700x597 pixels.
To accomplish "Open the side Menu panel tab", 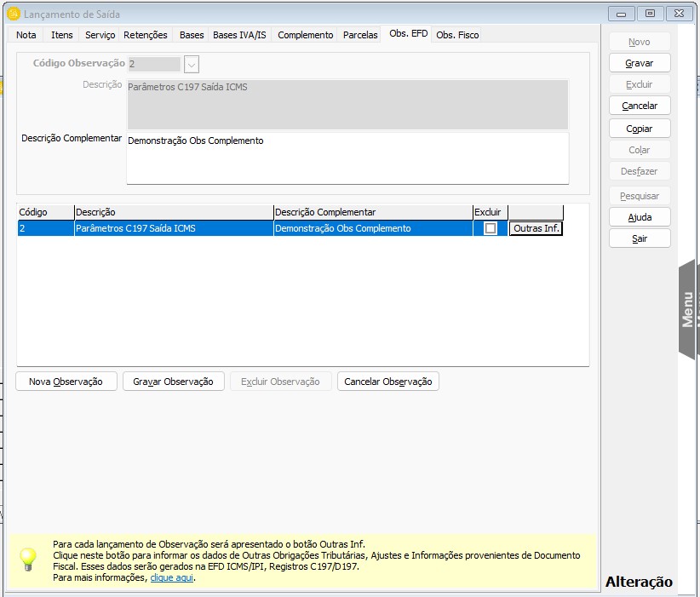I will 688,308.
